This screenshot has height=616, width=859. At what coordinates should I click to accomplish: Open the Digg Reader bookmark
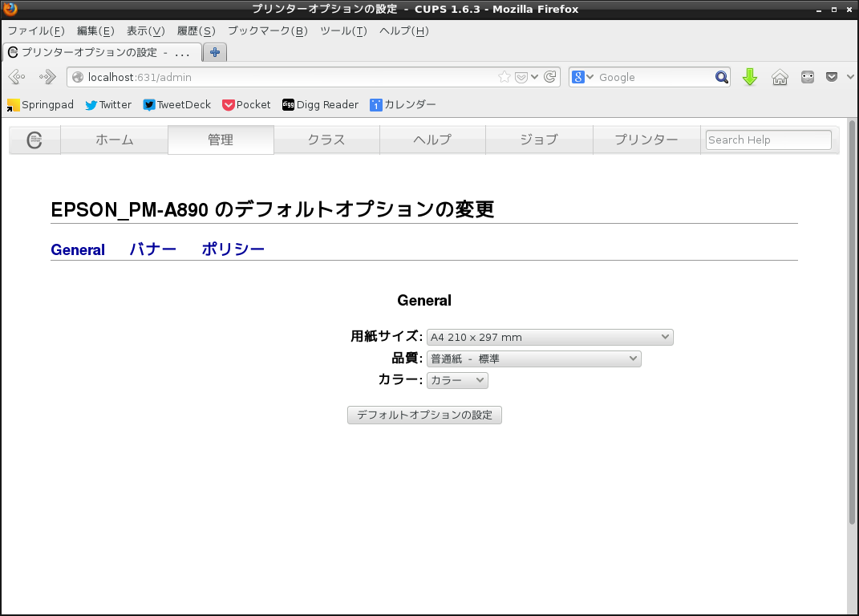(x=320, y=105)
